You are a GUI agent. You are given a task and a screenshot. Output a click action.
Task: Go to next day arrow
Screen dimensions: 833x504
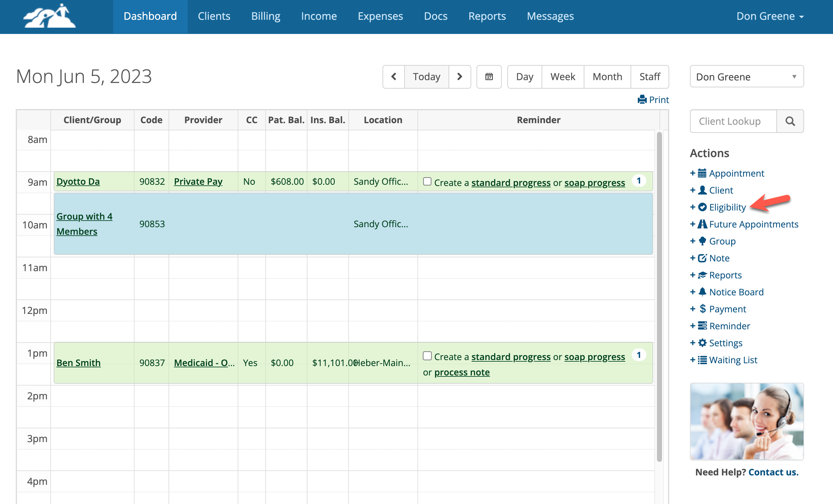460,77
